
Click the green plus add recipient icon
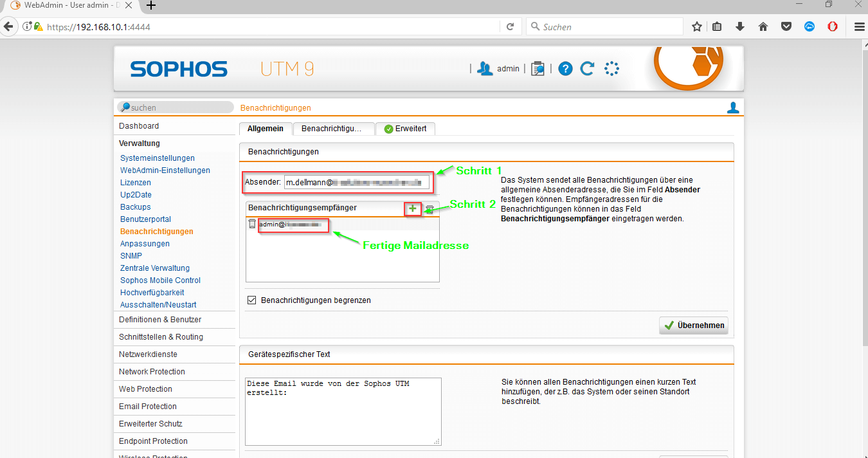click(x=413, y=208)
